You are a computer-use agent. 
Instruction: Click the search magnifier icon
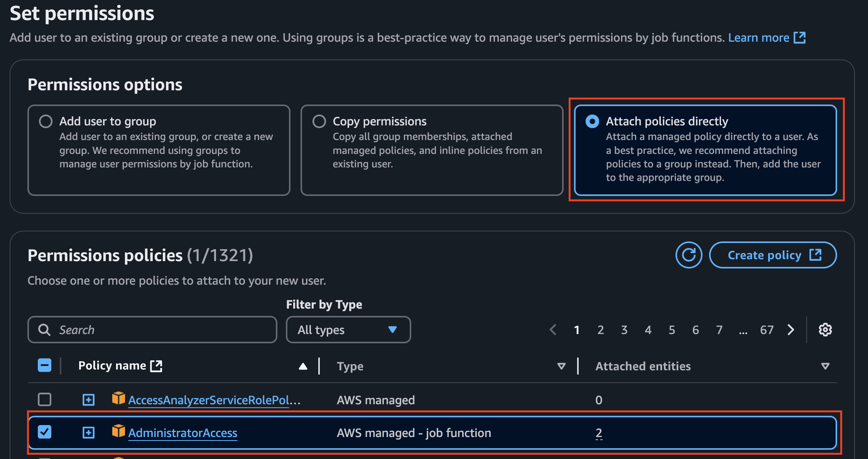(x=44, y=330)
